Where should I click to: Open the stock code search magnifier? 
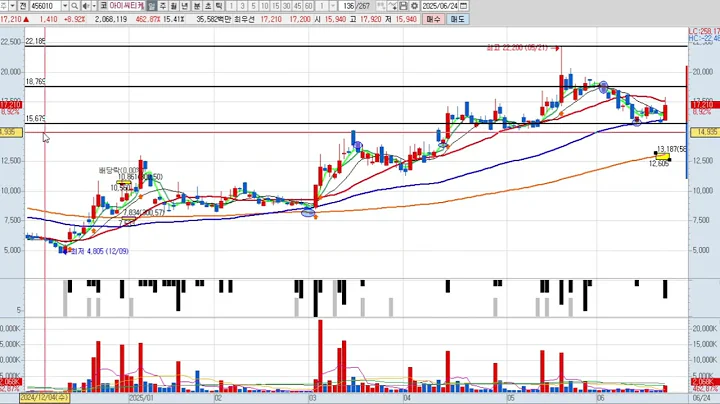click(74, 6)
